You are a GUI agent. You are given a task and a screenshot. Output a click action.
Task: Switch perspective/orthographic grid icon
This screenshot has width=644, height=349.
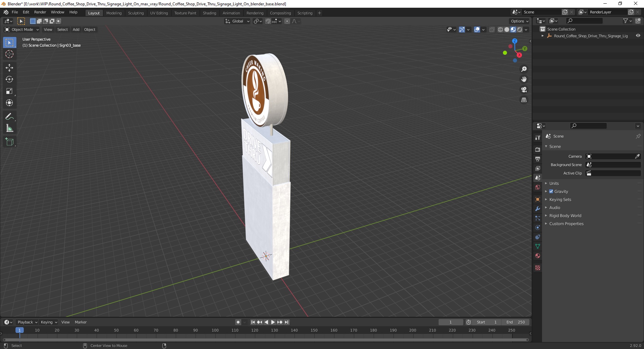[x=524, y=100]
